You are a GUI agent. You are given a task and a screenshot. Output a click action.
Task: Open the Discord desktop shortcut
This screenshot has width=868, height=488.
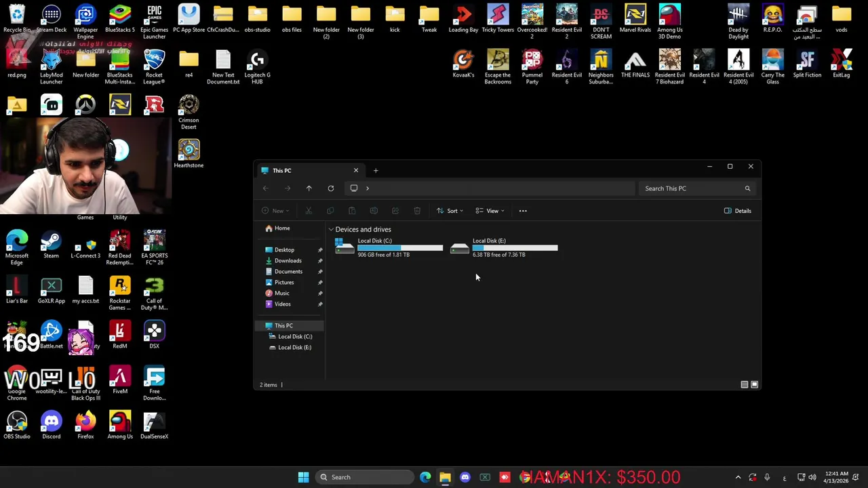(x=51, y=425)
